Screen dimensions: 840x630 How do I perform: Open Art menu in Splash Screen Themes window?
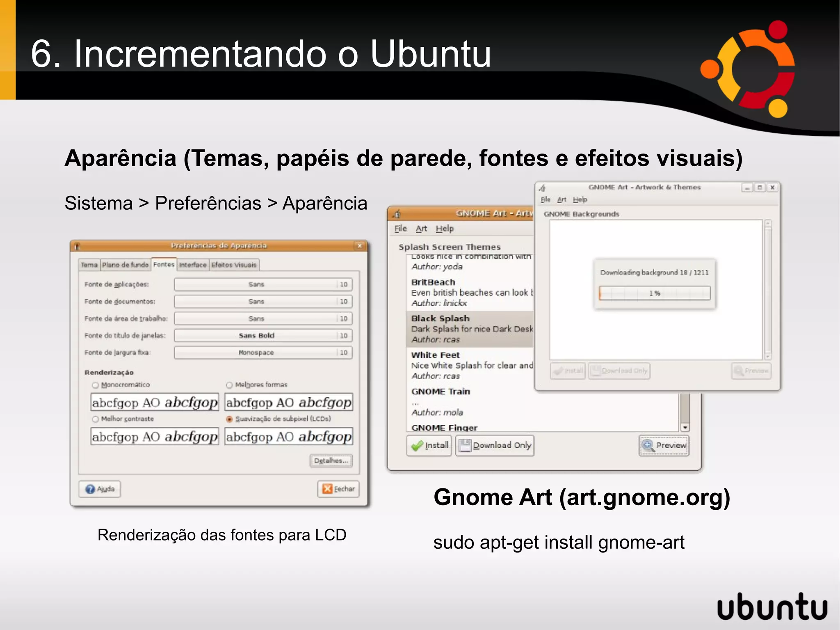[x=421, y=229]
